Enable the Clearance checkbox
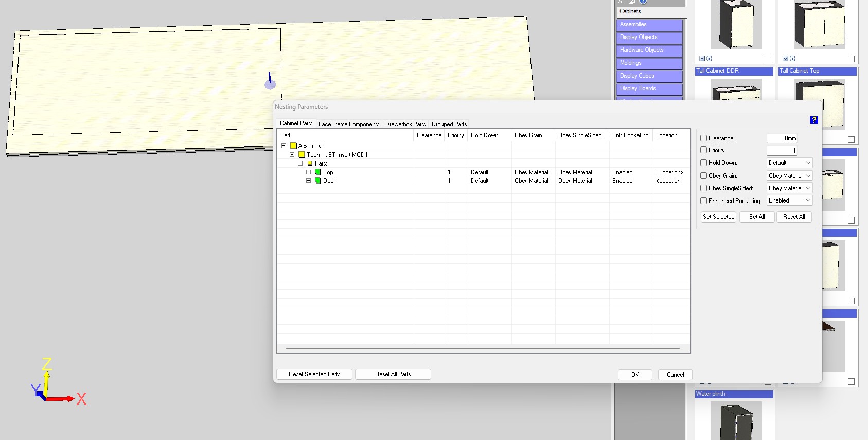Image resolution: width=868 pixels, height=440 pixels. click(703, 138)
